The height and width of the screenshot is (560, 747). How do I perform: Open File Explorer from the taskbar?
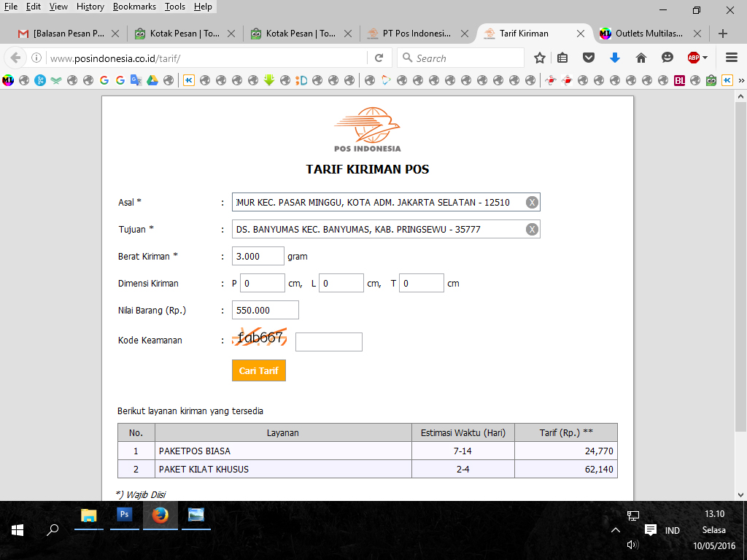(88, 515)
